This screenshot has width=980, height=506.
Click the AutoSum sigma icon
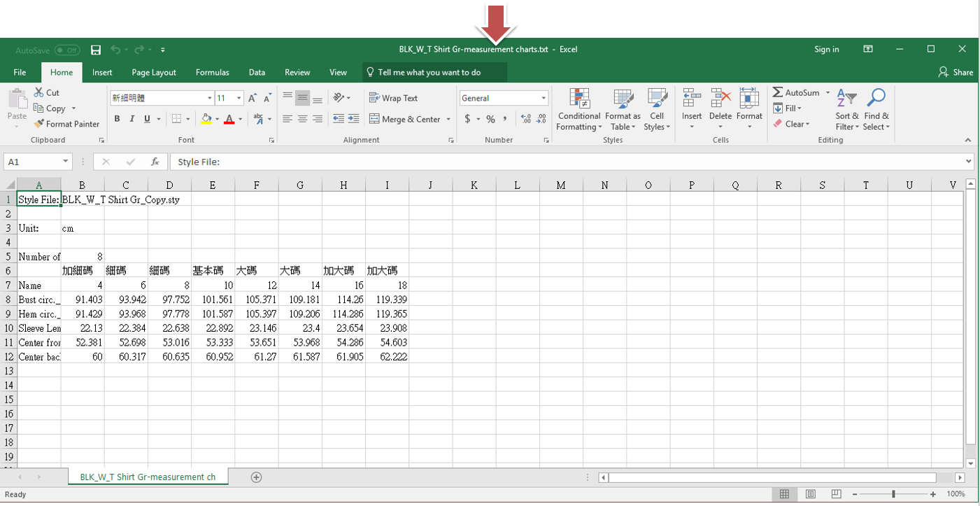point(778,92)
